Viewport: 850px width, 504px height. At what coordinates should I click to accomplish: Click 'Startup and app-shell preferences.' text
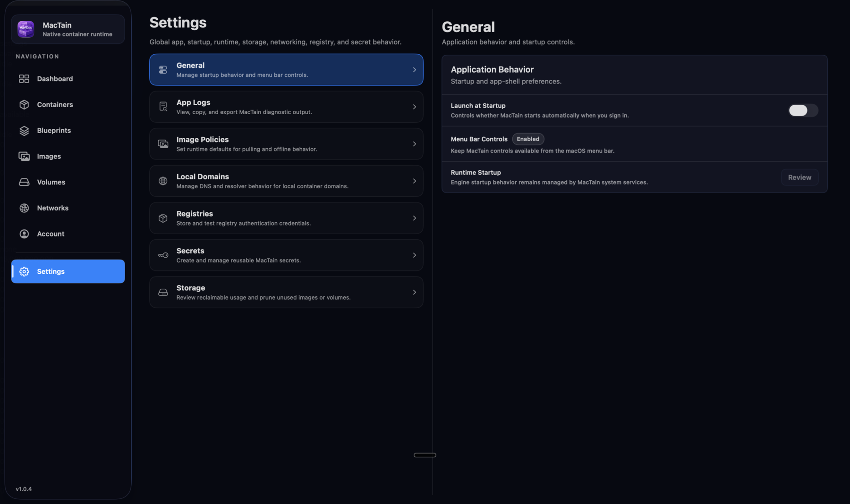[x=506, y=81]
